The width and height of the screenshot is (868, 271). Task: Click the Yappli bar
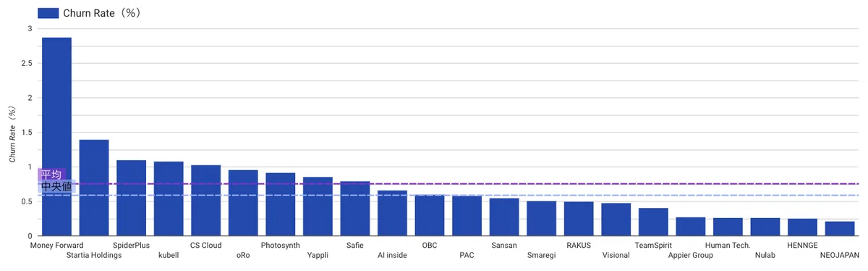click(x=318, y=207)
